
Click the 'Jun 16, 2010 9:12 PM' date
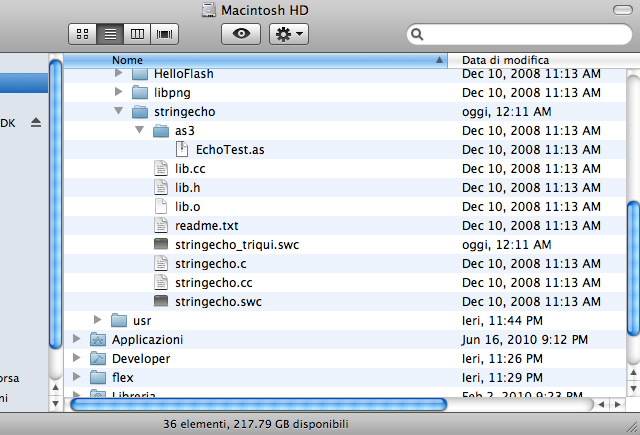coord(525,340)
